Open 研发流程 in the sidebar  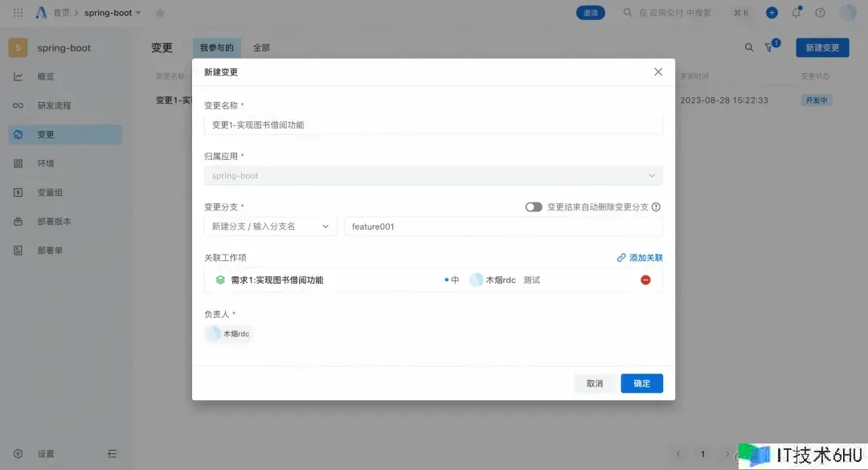(x=54, y=106)
